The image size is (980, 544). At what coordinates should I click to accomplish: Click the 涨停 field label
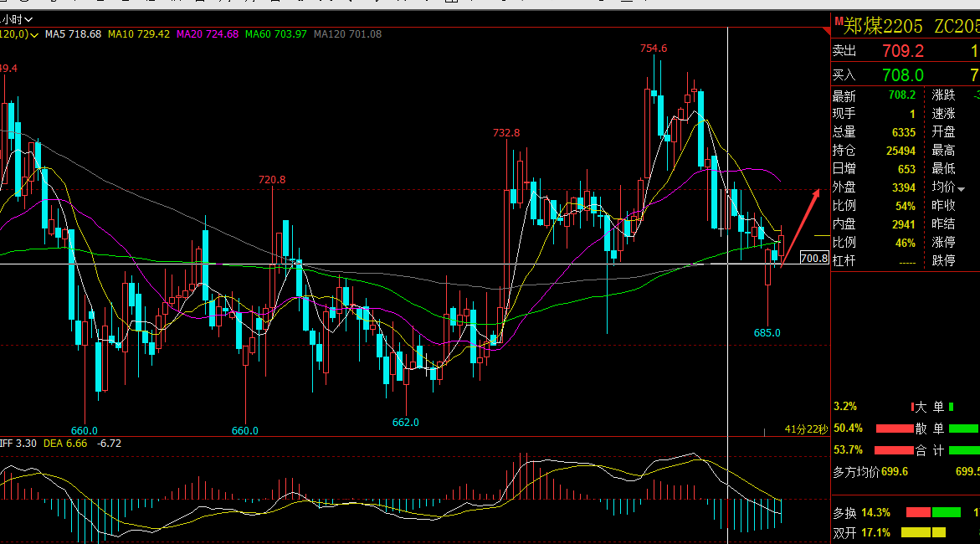click(944, 243)
